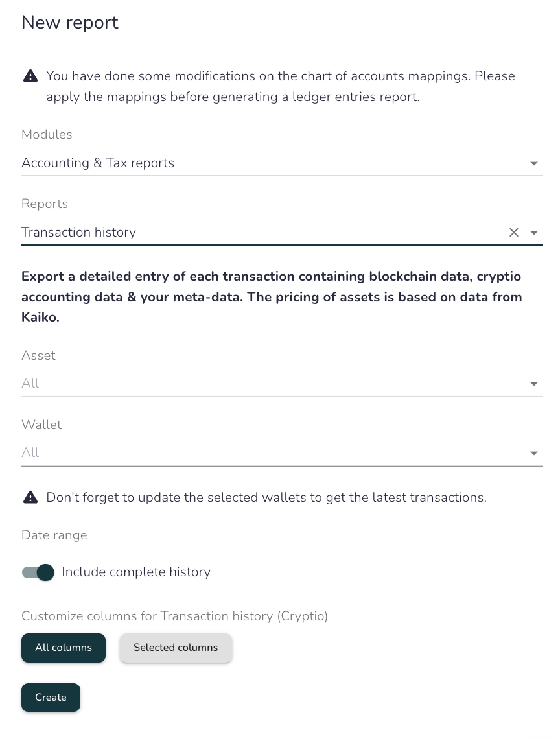Expand the Reports dropdown arrow
Image resolution: width=560 pixels, height=739 pixels.
pos(534,233)
